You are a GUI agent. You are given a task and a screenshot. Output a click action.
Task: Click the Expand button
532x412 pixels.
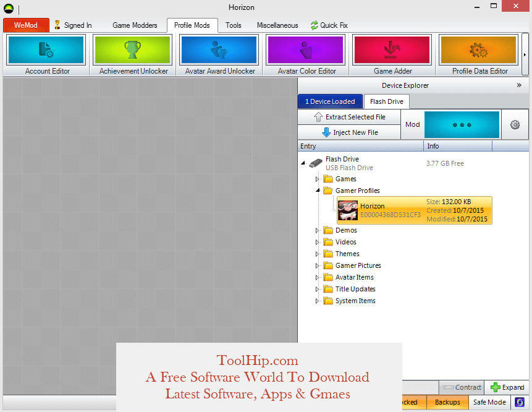[507, 387]
